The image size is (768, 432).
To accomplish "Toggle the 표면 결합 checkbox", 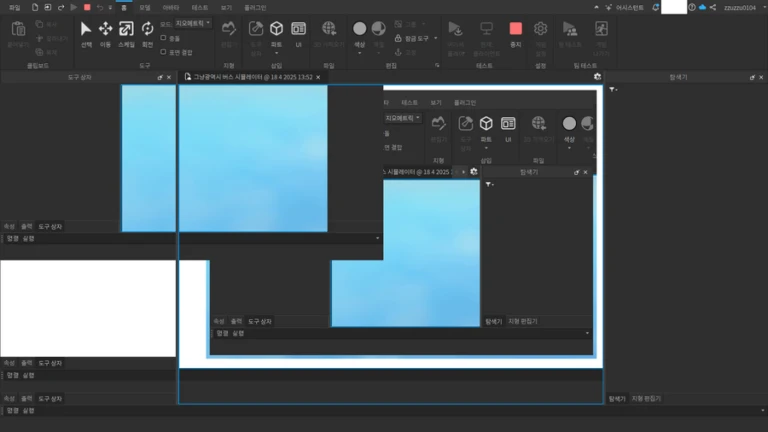I will pyautogui.click(x=163, y=51).
